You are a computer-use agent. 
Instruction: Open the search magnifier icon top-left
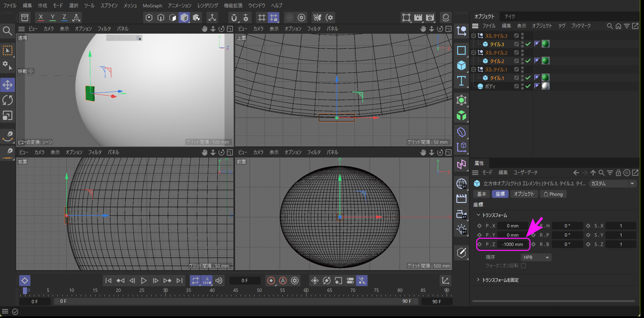[7, 31]
